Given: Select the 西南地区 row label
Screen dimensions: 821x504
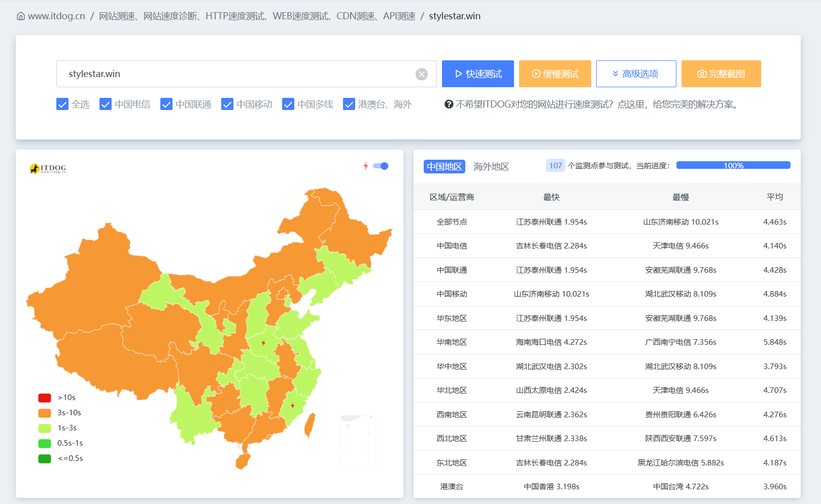Looking at the screenshot, I should [x=452, y=414].
